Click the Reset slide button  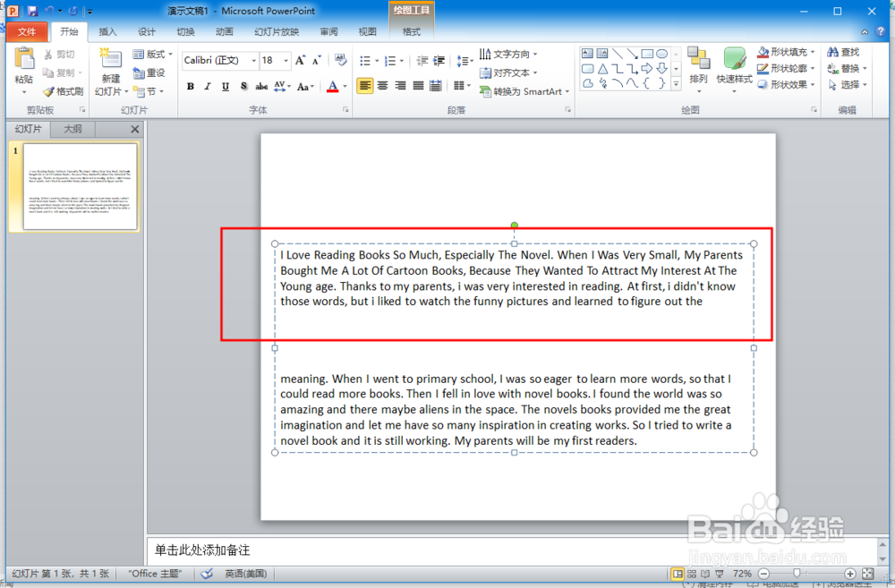point(149,73)
